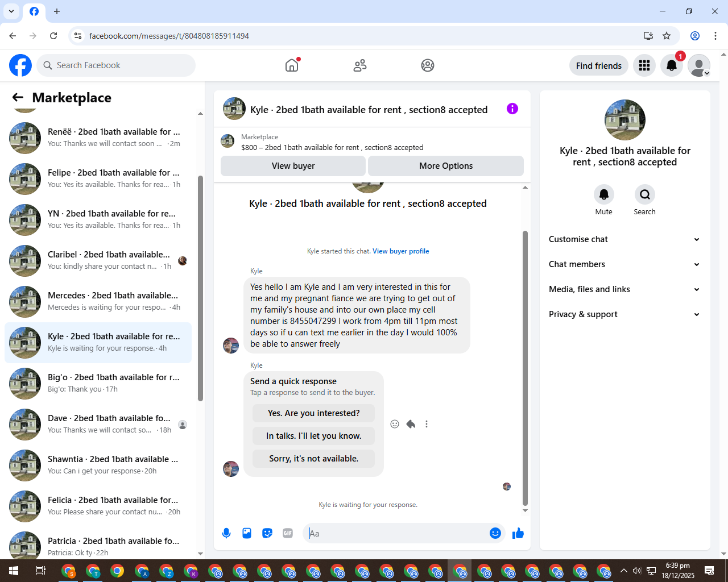
Task: Open the account profile avatar menu
Action: [x=699, y=65]
